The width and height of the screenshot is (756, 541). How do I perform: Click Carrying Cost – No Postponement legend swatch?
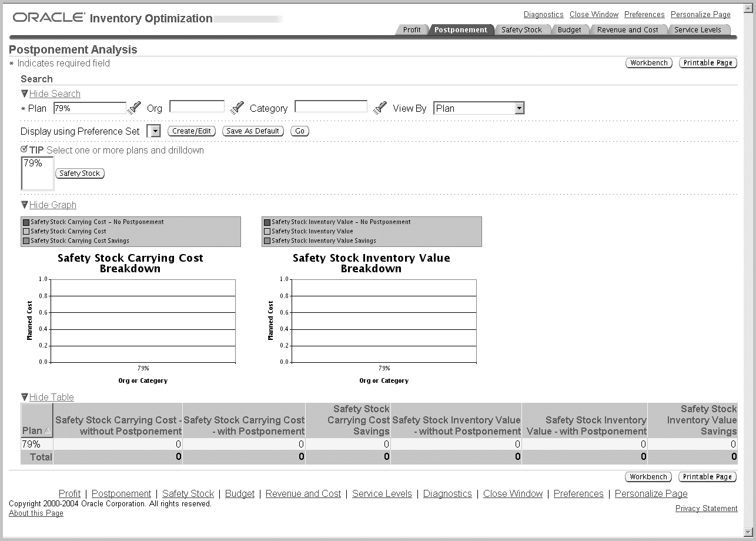(x=26, y=222)
